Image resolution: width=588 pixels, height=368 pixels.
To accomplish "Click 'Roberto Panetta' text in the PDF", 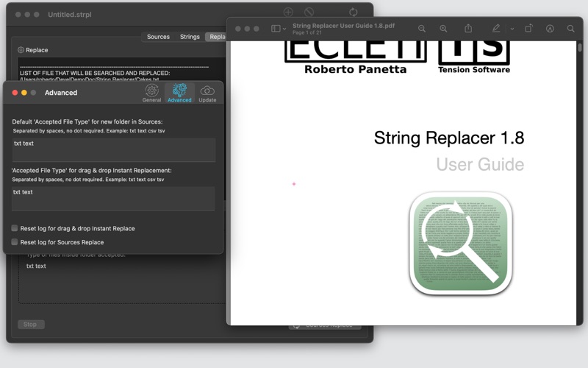I will pyautogui.click(x=355, y=69).
